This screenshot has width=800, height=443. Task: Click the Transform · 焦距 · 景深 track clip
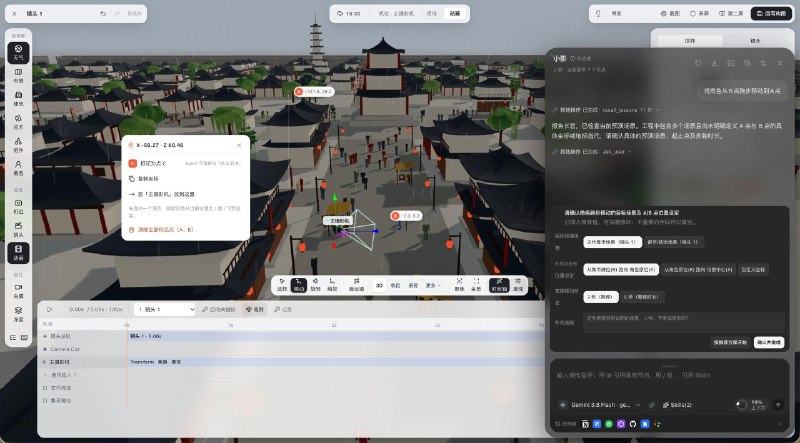tap(336, 362)
